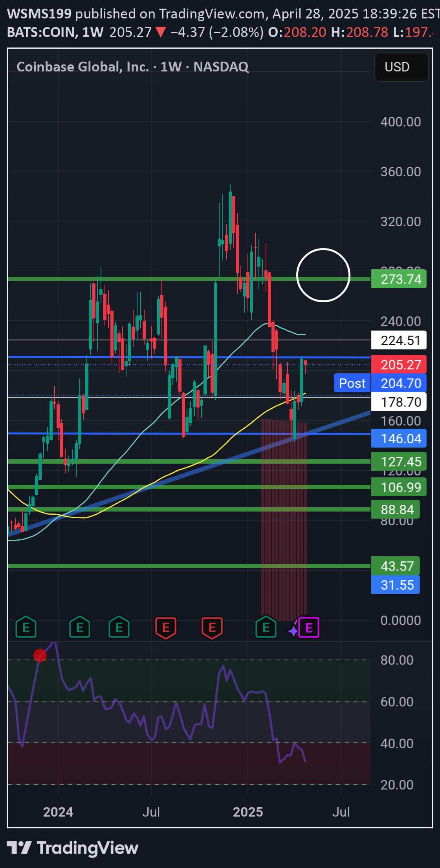Click the green E marker right of 2025
Screen dimensions: 440x868
point(266,627)
